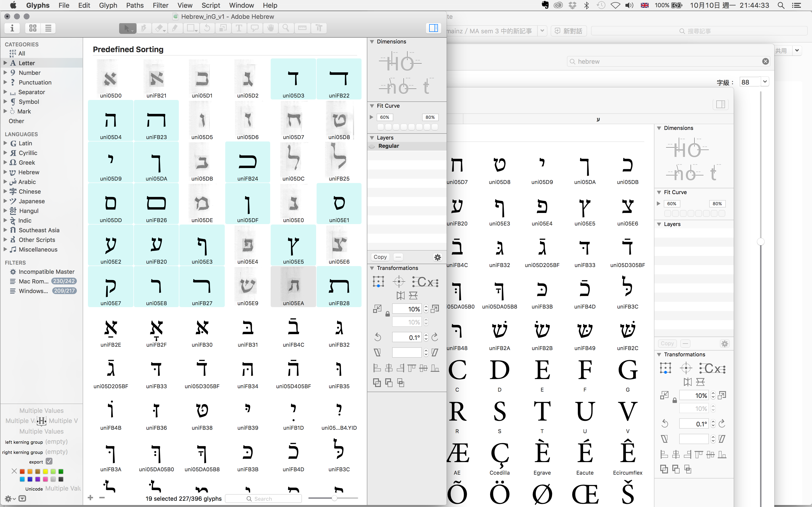
Task: Click the Layers gear settings icon
Action: pyautogui.click(x=438, y=257)
